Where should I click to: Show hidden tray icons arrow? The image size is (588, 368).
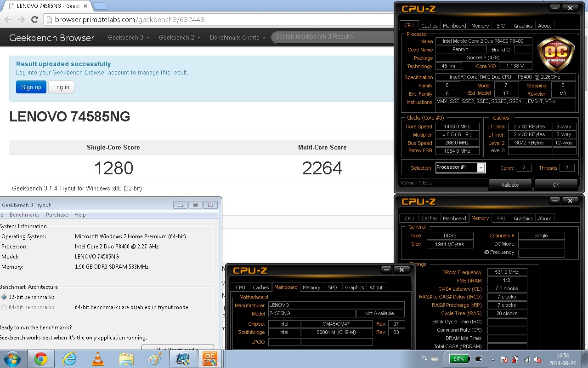point(493,359)
